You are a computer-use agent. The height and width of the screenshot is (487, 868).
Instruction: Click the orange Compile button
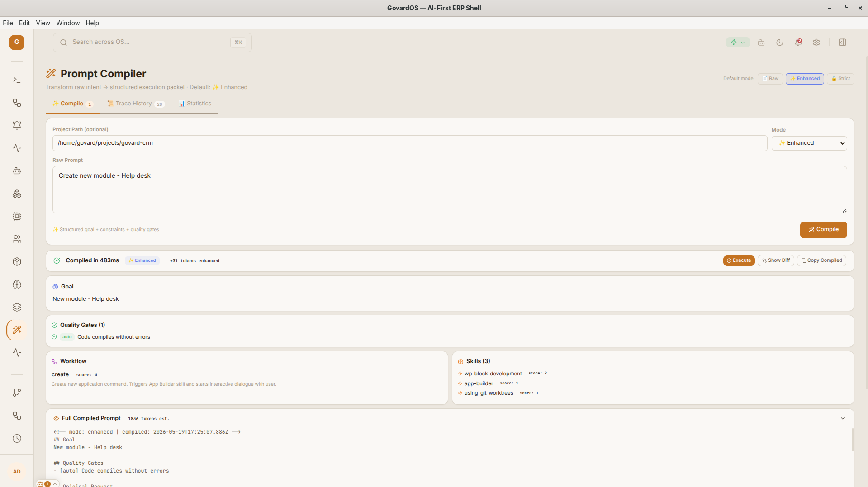pos(823,230)
